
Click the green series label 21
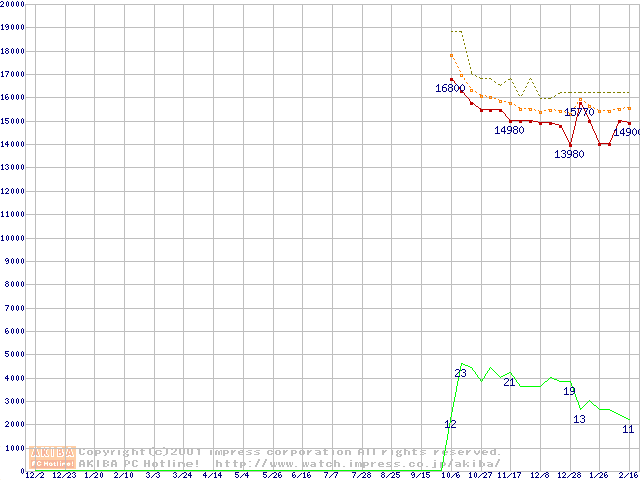(x=509, y=382)
